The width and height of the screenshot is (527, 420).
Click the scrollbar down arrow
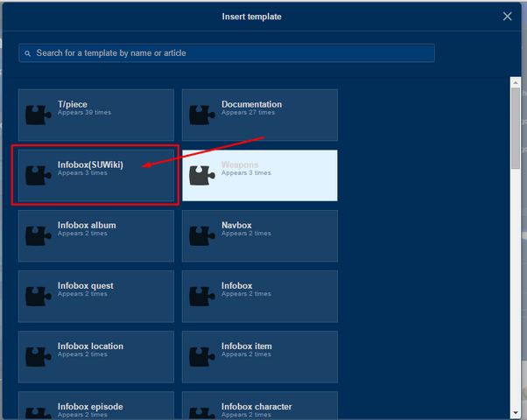516,413
